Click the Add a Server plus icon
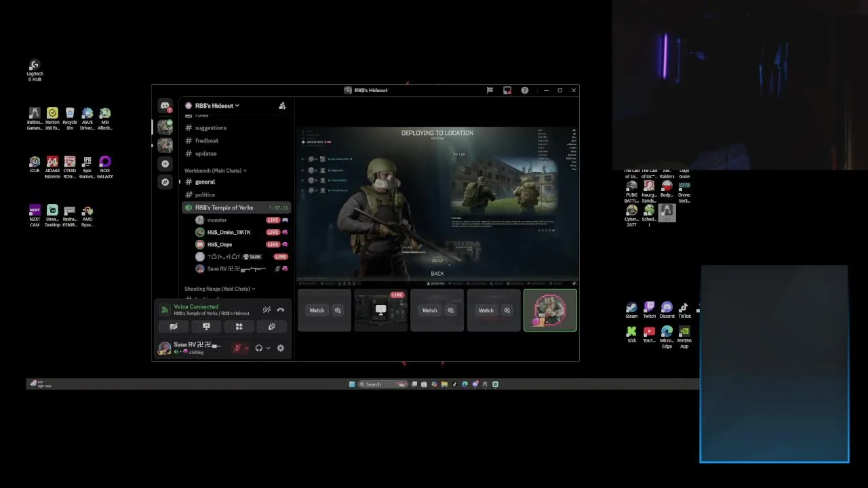 tap(165, 163)
